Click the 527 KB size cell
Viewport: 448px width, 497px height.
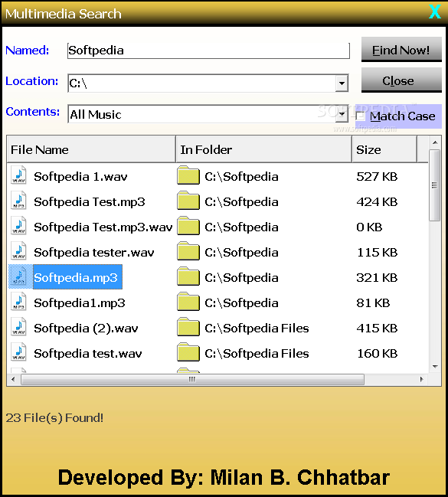coord(377,177)
